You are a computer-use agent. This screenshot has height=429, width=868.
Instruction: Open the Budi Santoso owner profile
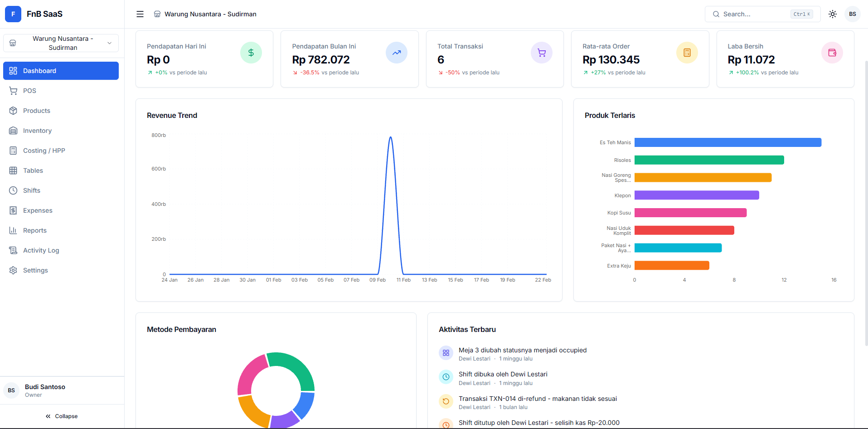(x=45, y=390)
